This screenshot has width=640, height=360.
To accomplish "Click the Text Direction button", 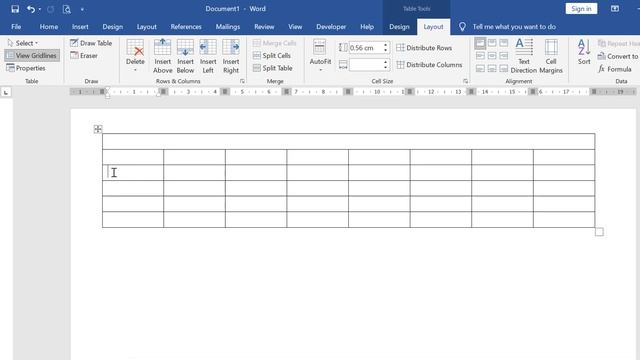I will pyautogui.click(x=524, y=56).
